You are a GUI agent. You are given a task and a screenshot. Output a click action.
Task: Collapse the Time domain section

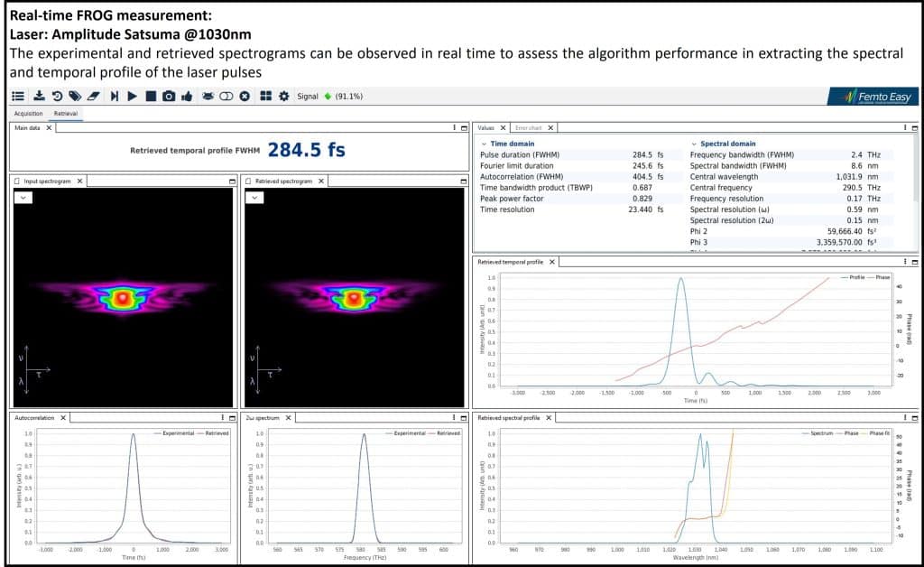[484, 144]
